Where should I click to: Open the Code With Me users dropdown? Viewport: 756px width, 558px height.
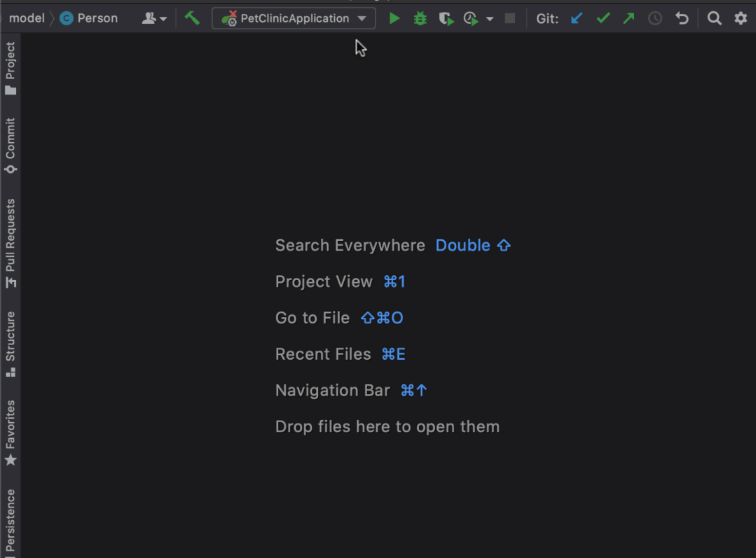(x=152, y=18)
